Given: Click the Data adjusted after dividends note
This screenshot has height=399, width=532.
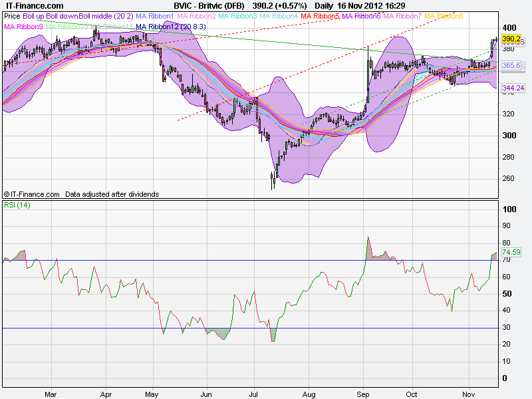Looking at the screenshot, I should 112,194.
